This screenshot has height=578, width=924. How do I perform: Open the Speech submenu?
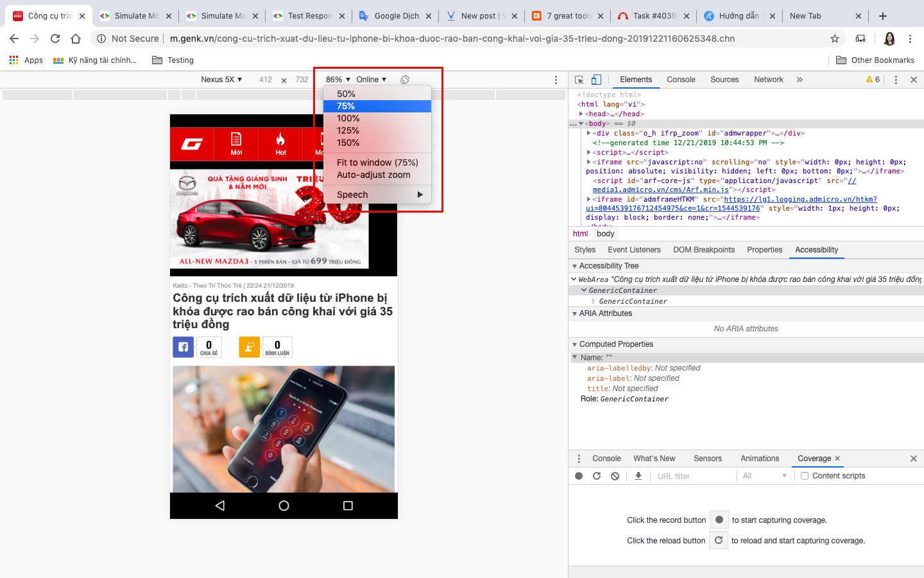click(377, 195)
